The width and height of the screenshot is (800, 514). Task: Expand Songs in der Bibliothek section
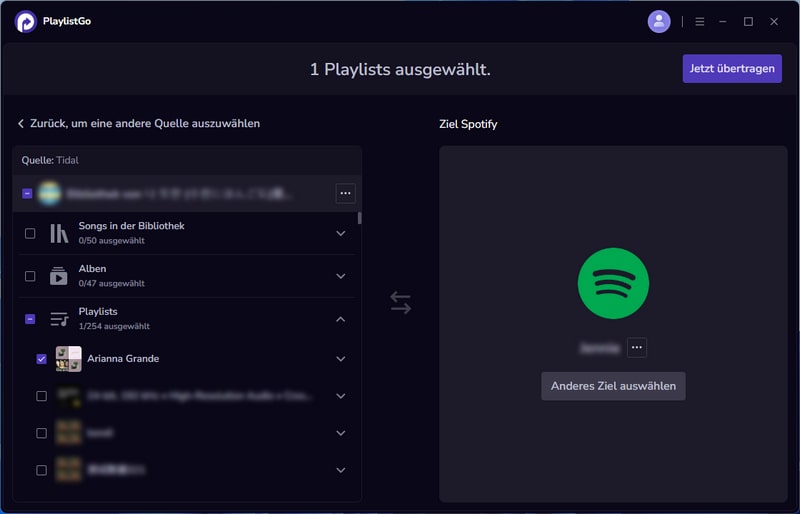341,233
